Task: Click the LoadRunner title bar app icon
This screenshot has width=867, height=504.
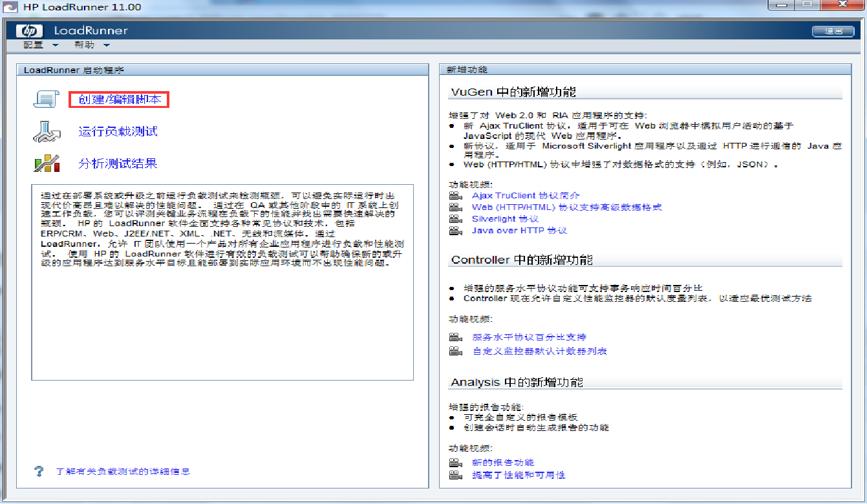Action: 10,7
